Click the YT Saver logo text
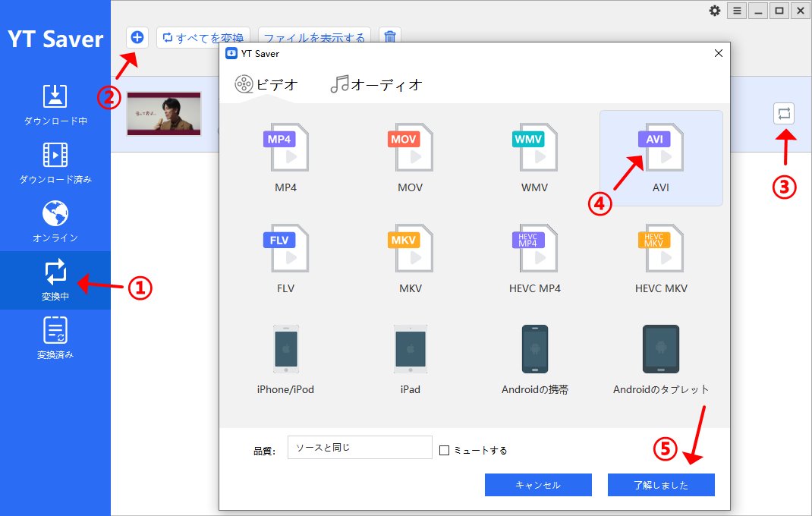The height and width of the screenshot is (516, 812). click(55, 39)
